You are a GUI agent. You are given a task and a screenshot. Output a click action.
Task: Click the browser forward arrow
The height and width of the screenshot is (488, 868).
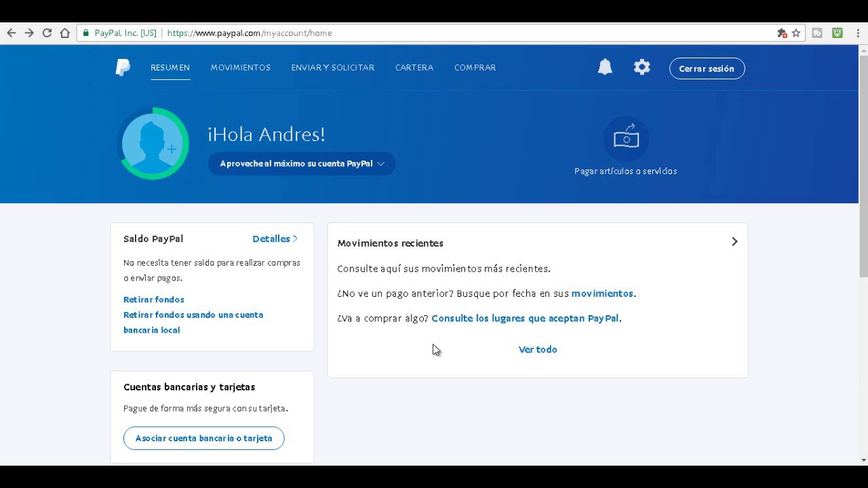click(29, 33)
